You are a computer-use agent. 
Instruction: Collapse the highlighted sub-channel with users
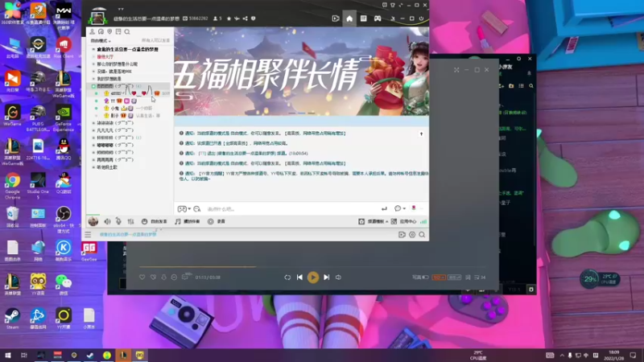click(x=93, y=86)
